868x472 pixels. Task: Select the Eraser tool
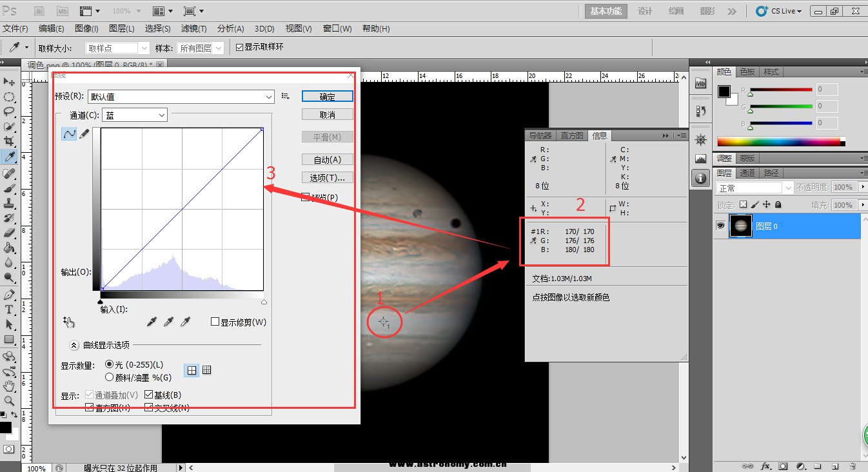pyautogui.click(x=9, y=233)
